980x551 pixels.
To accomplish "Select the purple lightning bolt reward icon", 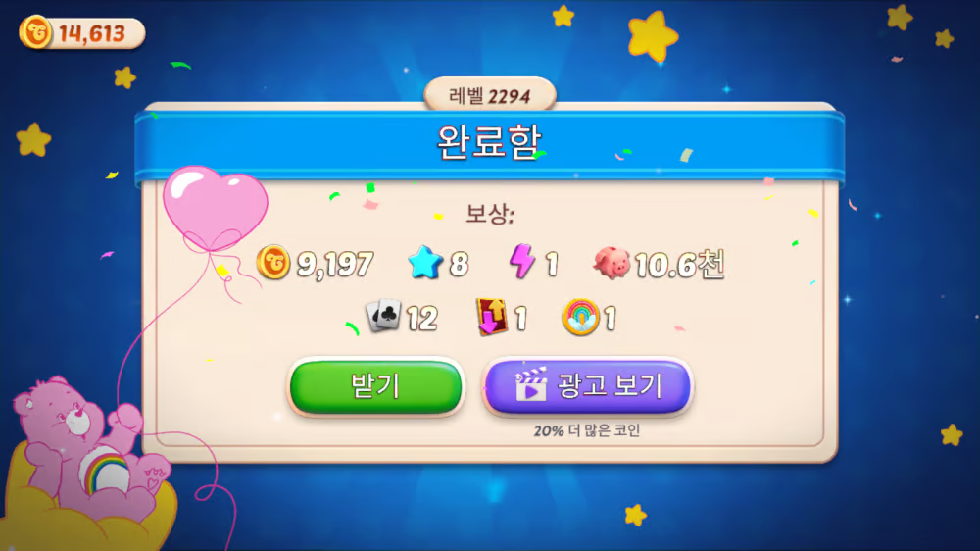I will pos(522,261).
